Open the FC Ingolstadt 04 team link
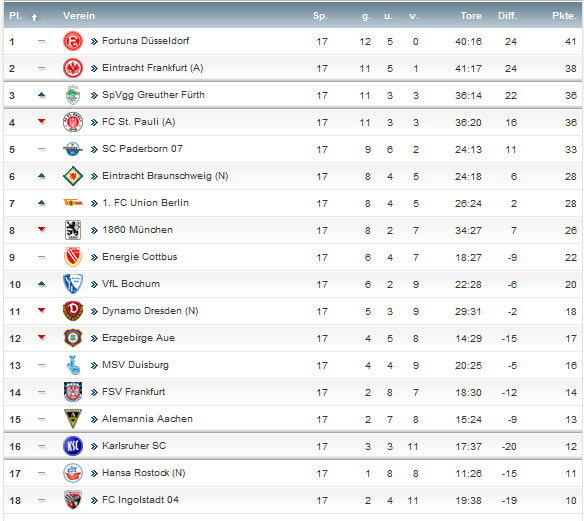The width and height of the screenshot is (584, 521). click(x=140, y=500)
